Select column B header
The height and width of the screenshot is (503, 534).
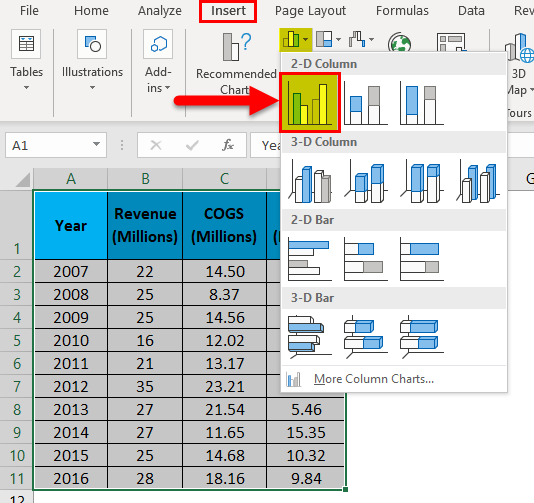[x=145, y=178]
